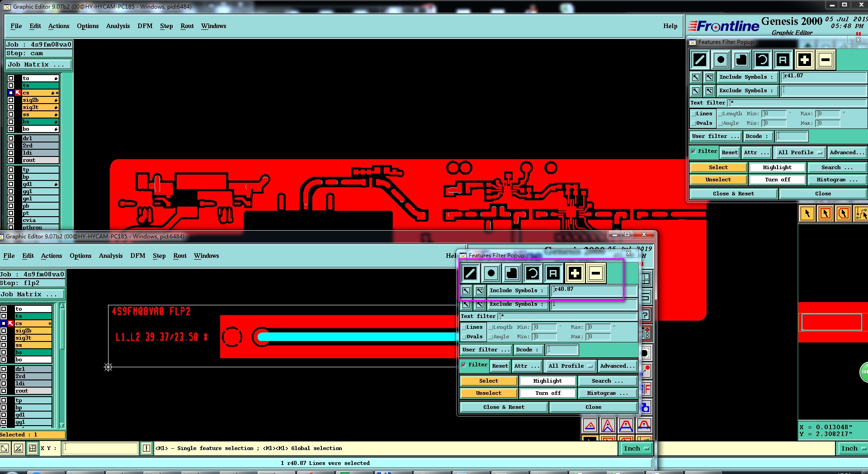Toggle the surface feature filter in the flp2 window popup
Viewport: 868px width, 474px height.
512,273
